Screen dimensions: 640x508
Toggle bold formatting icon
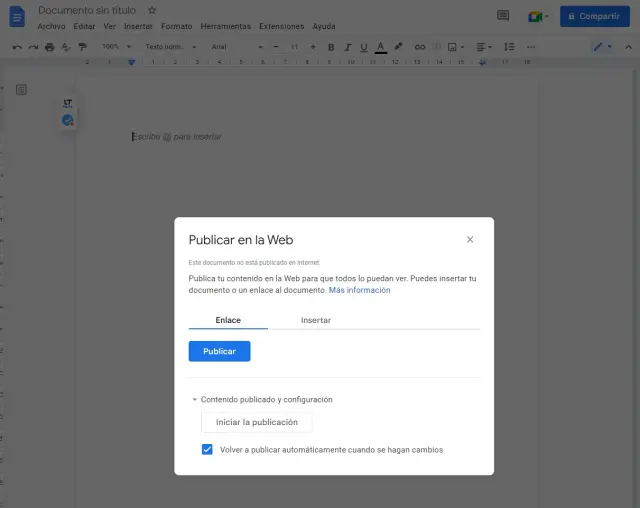tap(331, 46)
